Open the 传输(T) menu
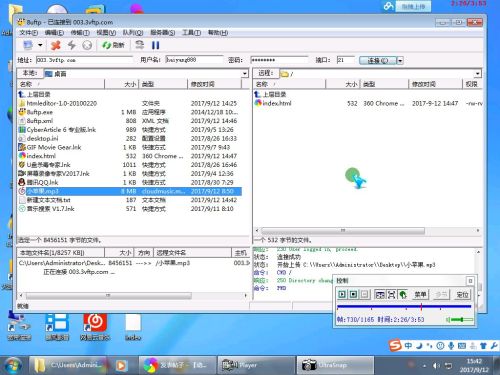This screenshot has width=500, height=375. tap(80, 33)
